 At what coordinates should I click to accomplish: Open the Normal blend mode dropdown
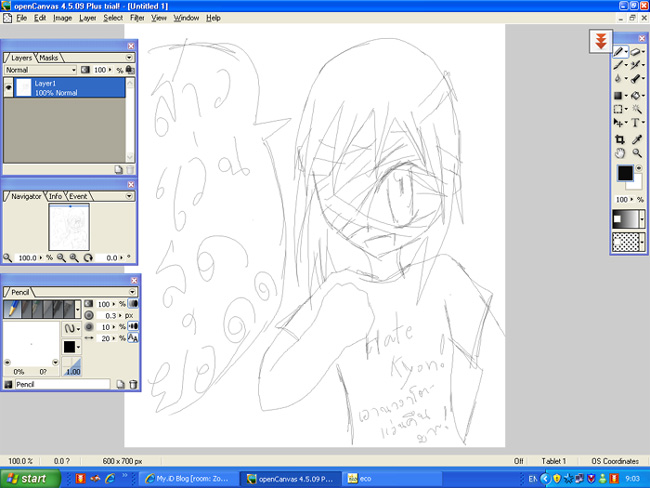40,70
